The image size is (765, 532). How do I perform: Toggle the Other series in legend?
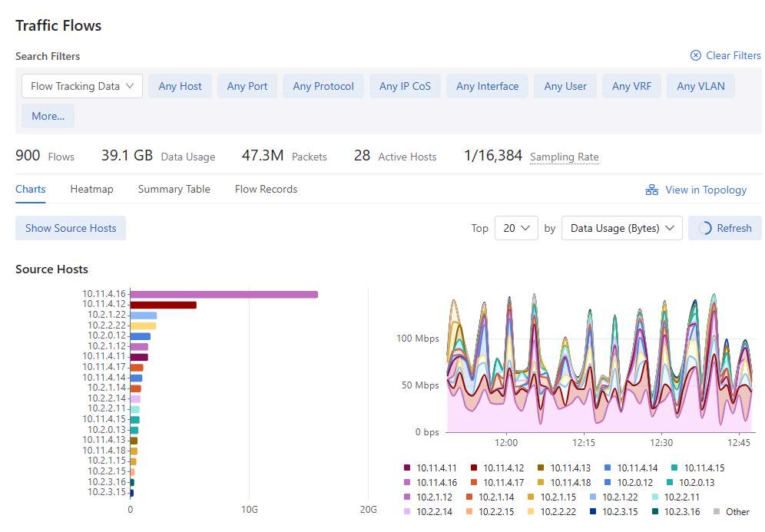(x=731, y=511)
